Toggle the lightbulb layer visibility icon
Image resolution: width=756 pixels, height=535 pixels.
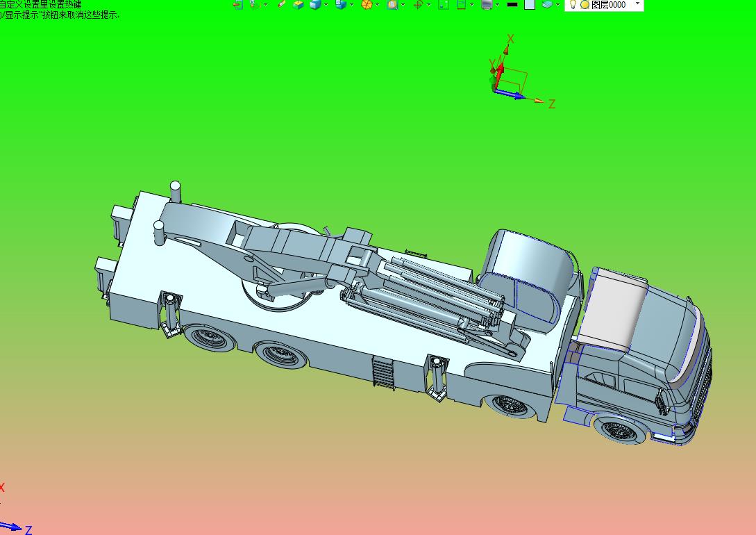573,5
